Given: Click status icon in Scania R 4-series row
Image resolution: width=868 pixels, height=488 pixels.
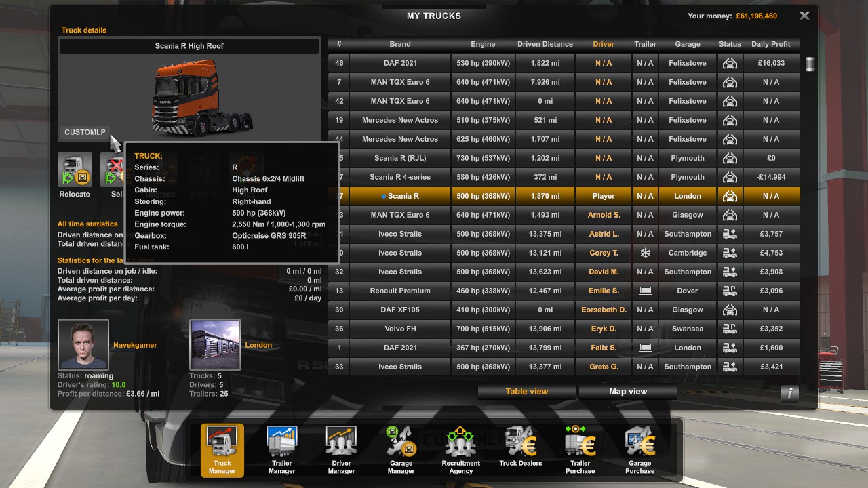Looking at the screenshot, I should [730, 177].
